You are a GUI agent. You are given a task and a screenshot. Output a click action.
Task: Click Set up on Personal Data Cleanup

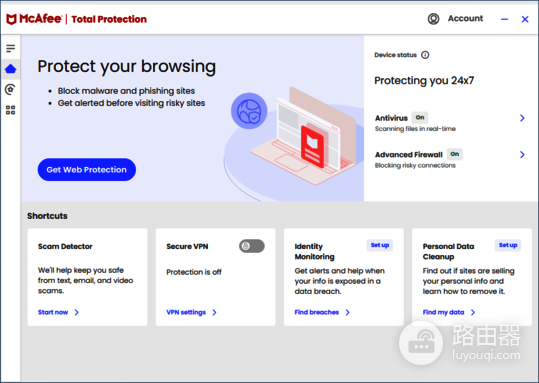[508, 245]
